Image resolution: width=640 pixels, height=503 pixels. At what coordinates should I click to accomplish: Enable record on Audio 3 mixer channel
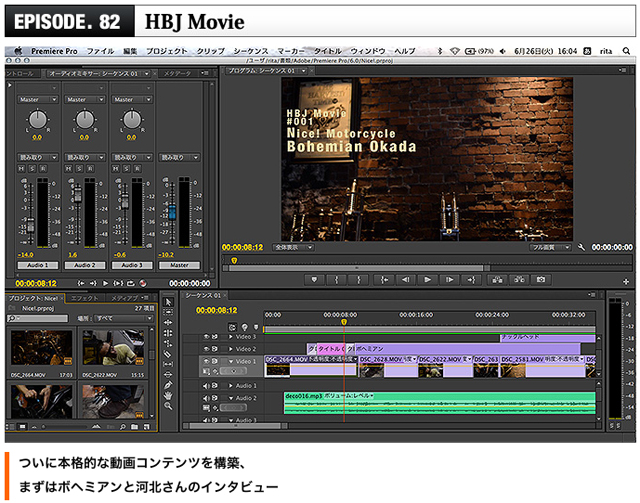pyautogui.click(x=138, y=168)
